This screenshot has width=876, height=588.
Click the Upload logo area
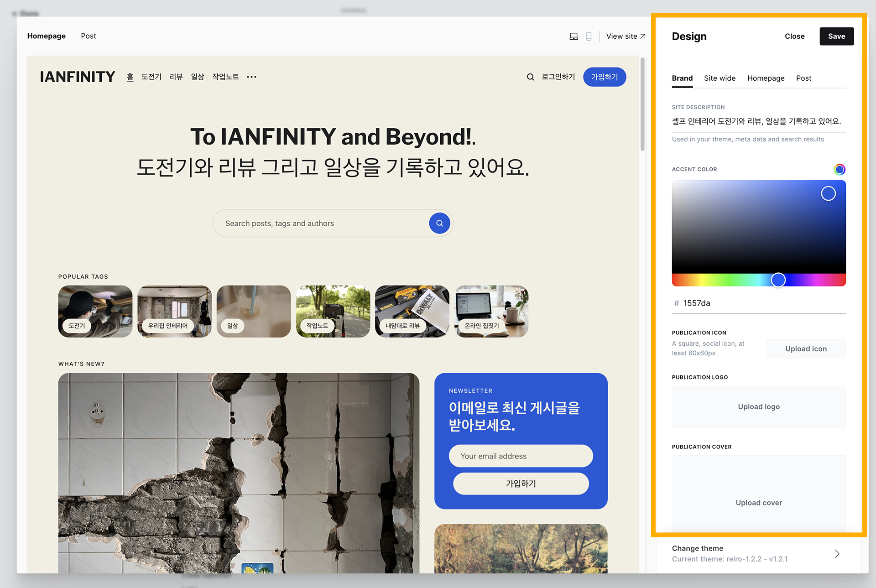pyautogui.click(x=759, y=407)
